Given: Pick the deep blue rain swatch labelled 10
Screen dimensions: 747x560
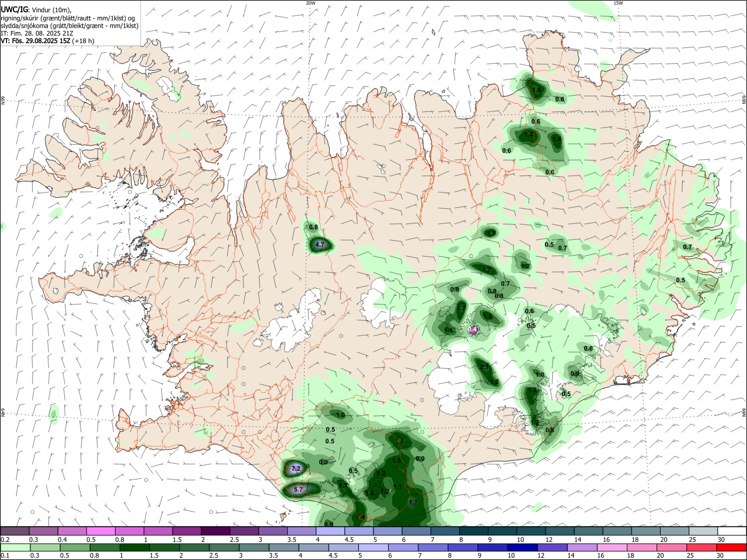Looking at the screenshot, I should click(x=523, y=547).
